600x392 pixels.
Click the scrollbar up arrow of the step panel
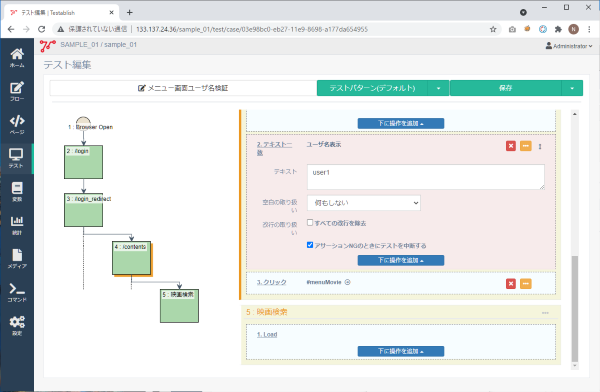(x=574, y=114)
